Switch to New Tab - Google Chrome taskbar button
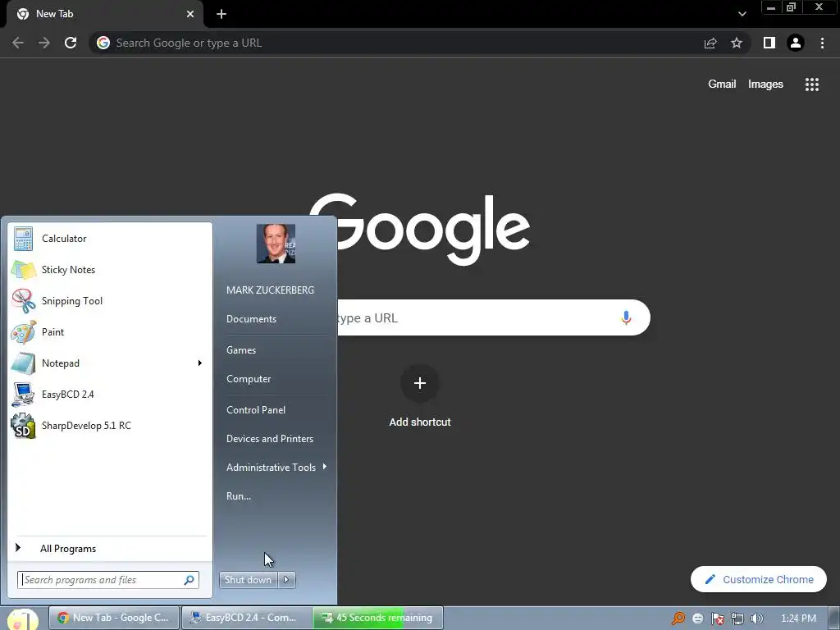This screenshot has width=840, height=630. tap(114, 618)
